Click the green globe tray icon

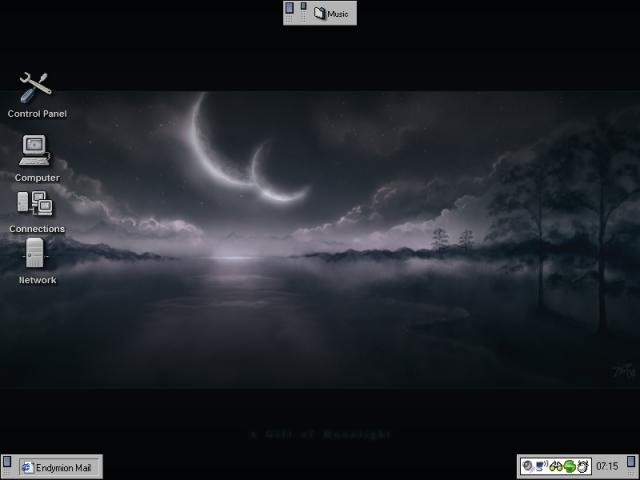click(569, 466)
